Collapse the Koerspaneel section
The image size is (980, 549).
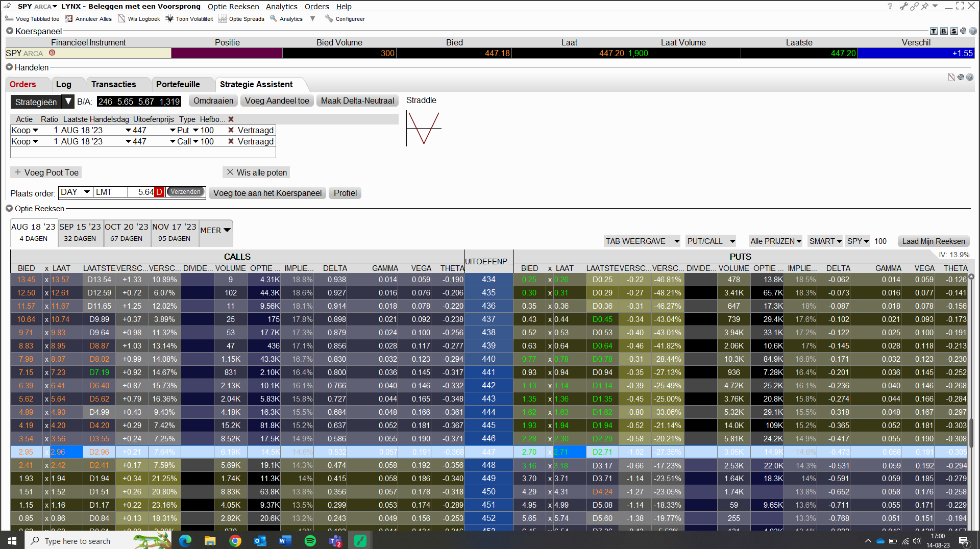(x=9, y=31)
